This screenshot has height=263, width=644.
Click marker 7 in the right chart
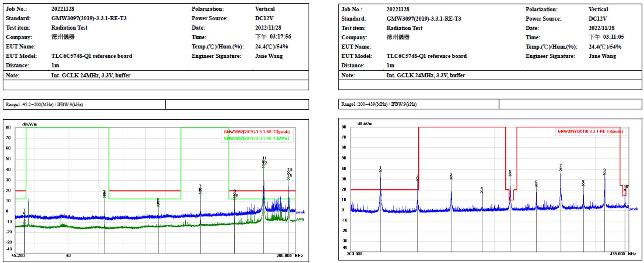561,169
